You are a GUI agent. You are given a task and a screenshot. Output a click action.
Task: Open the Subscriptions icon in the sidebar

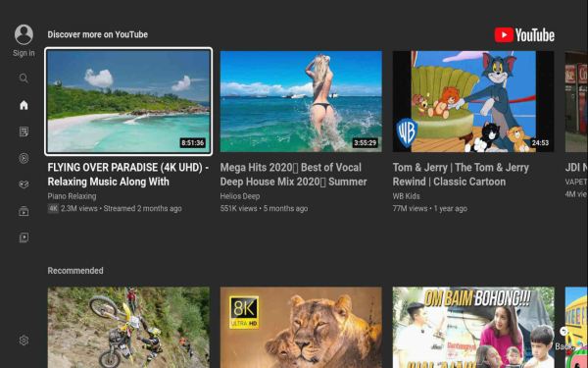pos(24,211)
